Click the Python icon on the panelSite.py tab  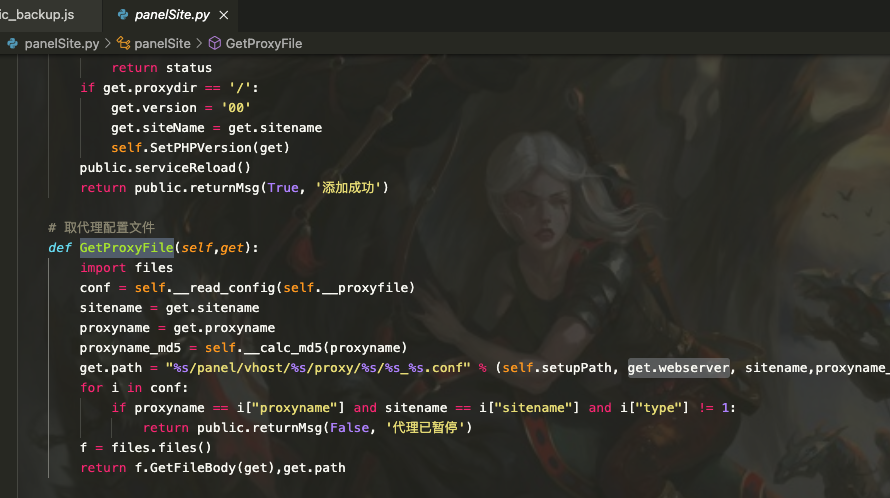[x=124, y=15]
